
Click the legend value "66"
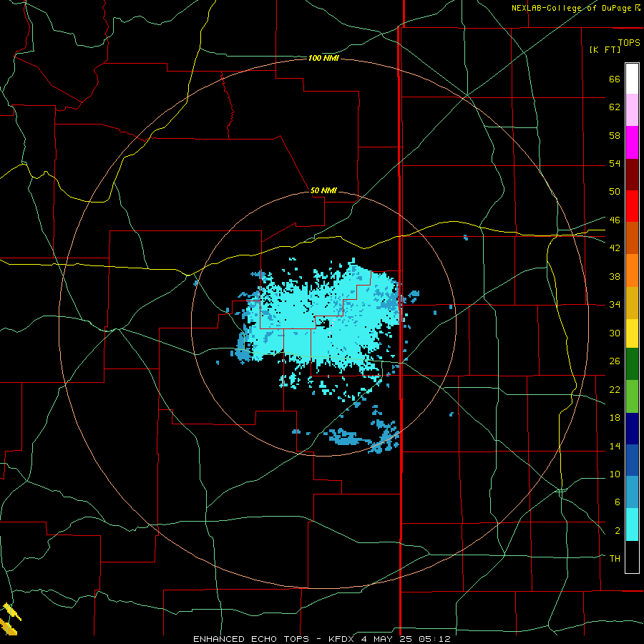[615, 79]
